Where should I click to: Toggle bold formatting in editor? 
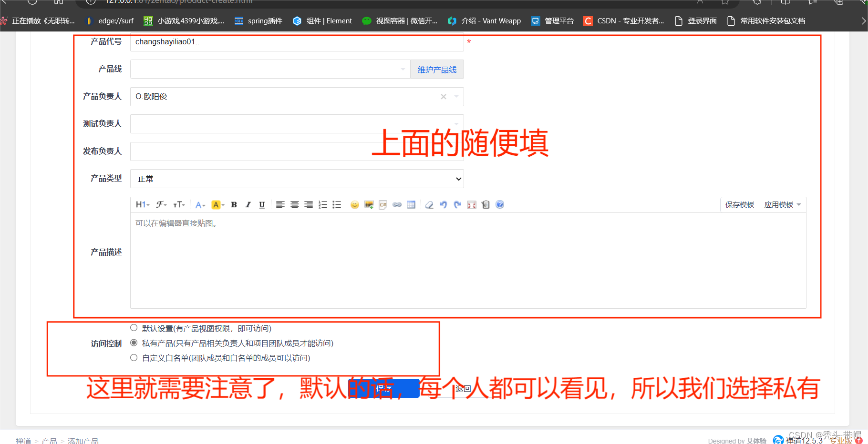(234, 205)
